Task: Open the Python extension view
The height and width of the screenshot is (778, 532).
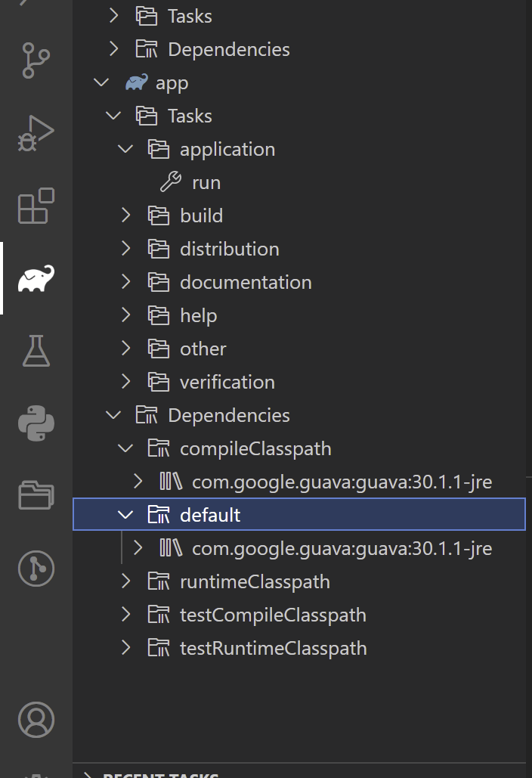Action: tap(36, 424)
